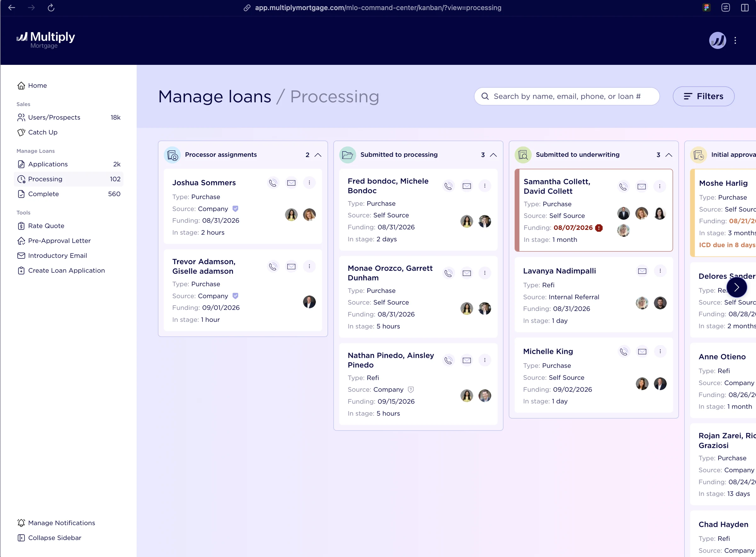Click email icon on Lavanya Nadimpalli card
This screenshot has height=557, width=756.
[642, 271]
